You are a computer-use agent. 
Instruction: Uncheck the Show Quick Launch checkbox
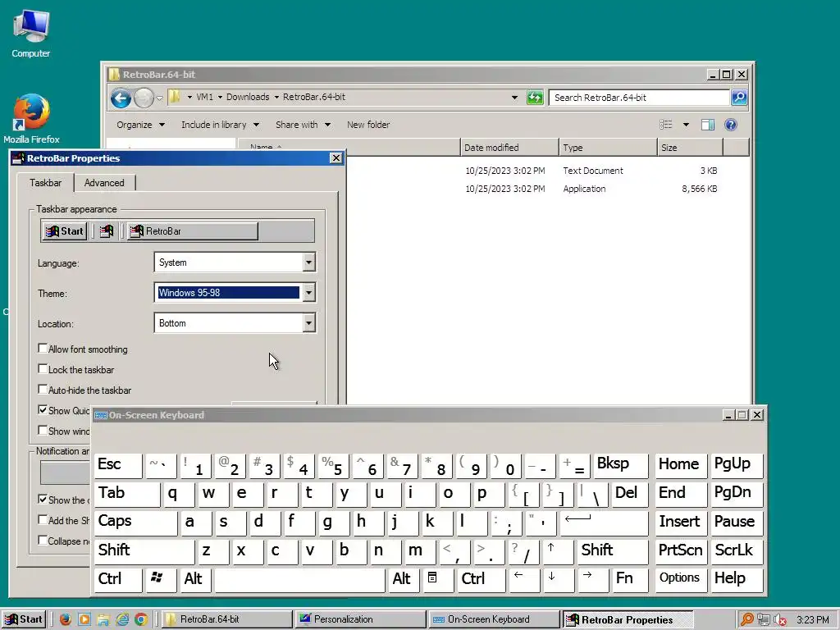[x=43, y=410]
